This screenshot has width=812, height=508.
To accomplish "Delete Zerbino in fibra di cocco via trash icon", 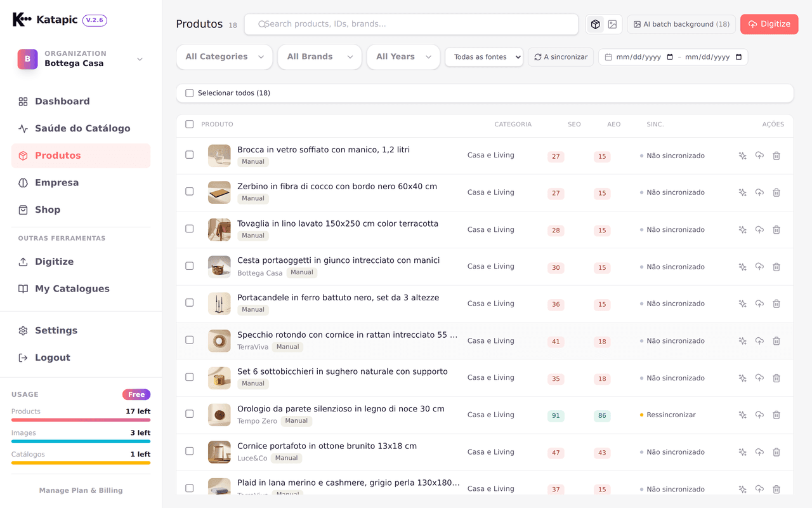I will pos(776,192).
